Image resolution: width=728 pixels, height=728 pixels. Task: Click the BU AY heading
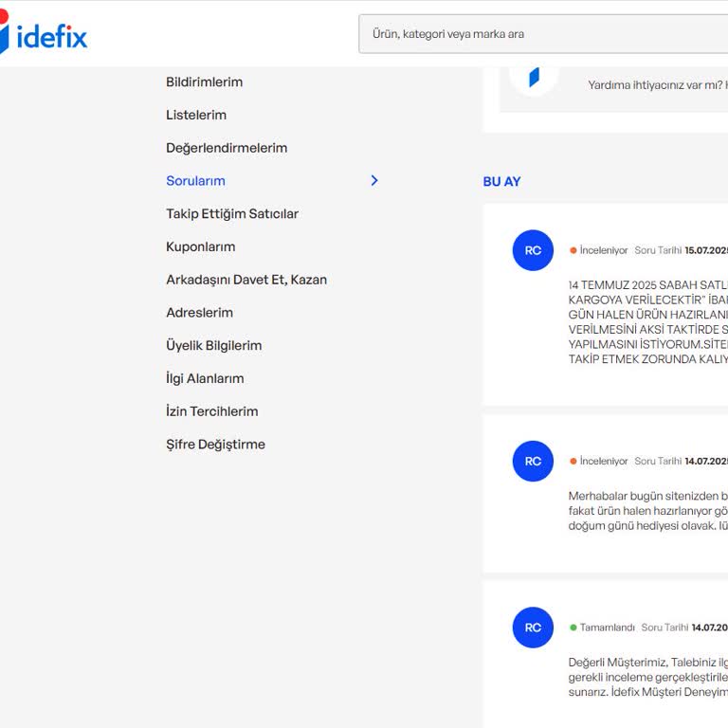tap(501, 182)
